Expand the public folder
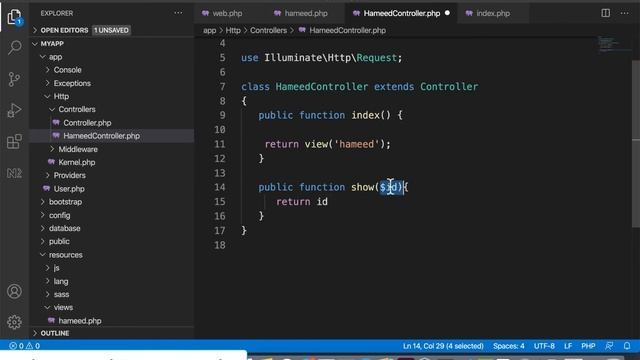640x360 pixels. point(59,241)
